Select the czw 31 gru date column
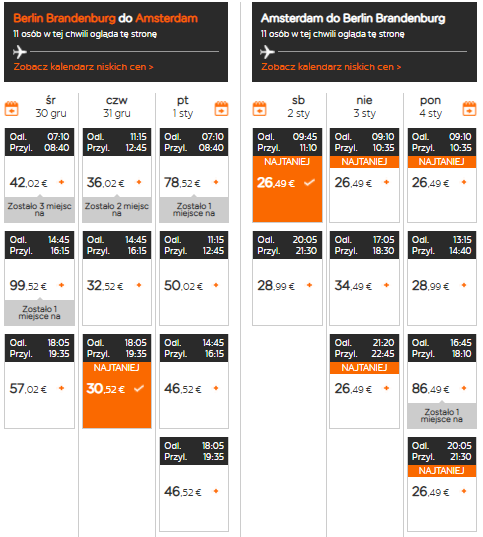The height and width of the screenshot is (537, 483). point(117,107)
